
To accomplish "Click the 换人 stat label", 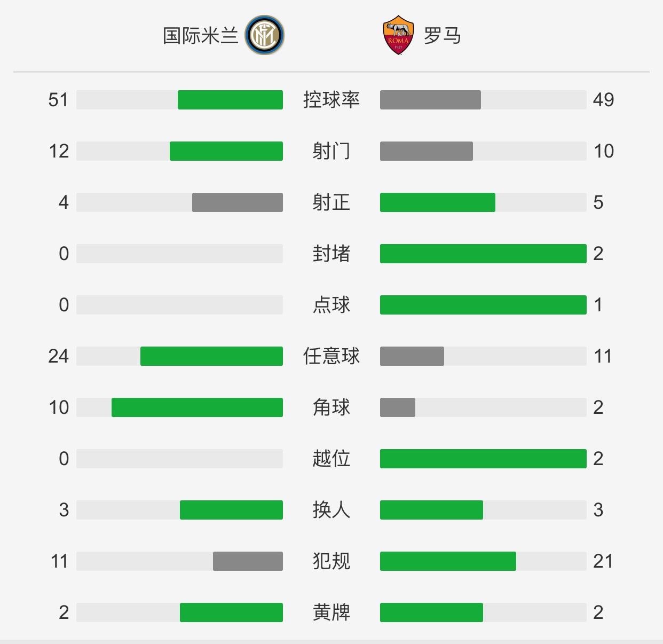I will pyautogui.click(x=331, y=510).
